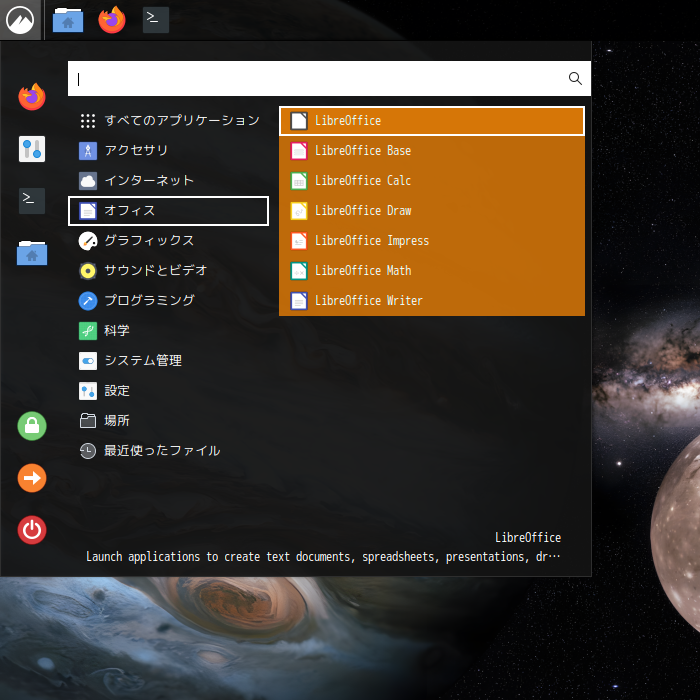700x700 pixels.
Task: Click the システム管理 toggle icon
Action: 88,361
